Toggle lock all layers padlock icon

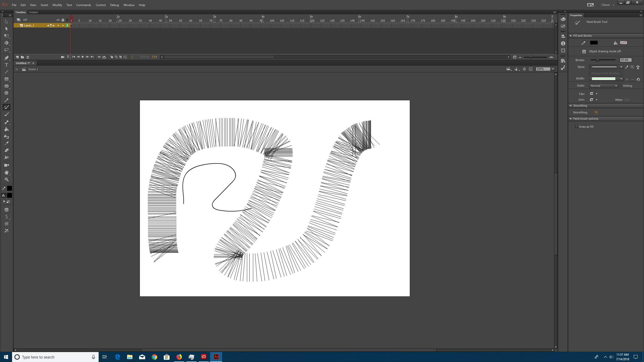63,20
